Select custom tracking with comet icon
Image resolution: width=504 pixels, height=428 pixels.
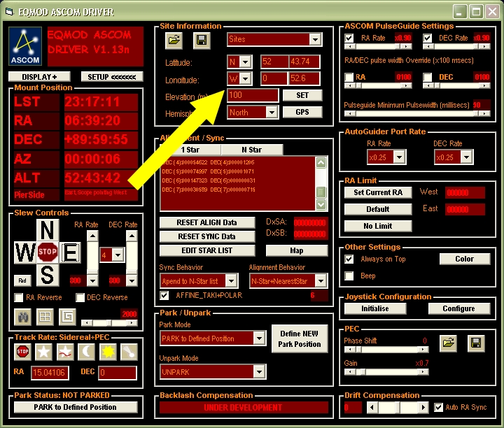pos(129,352)
